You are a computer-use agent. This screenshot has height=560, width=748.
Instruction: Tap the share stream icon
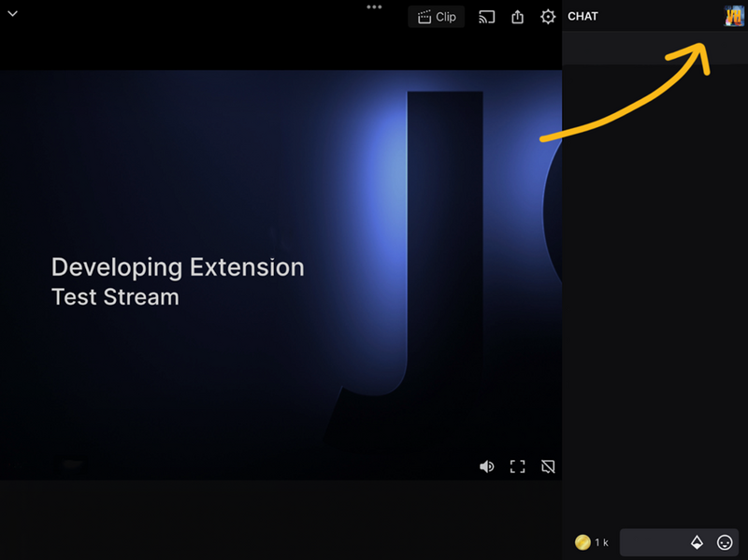(x=517, y=17)
